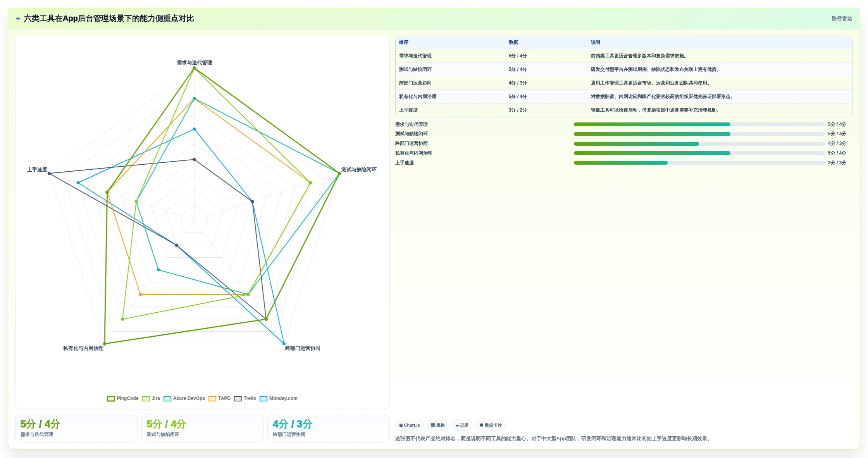Screen dimensions: 868x458
Task: Open the 跨部门运营协同 stat card
Action: [x=329, y=428]
